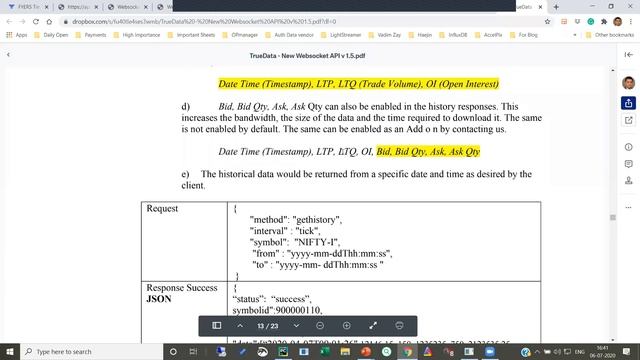Click the user avatar in Dropbox sidebar
640x360 pixels.
(629, 83)
